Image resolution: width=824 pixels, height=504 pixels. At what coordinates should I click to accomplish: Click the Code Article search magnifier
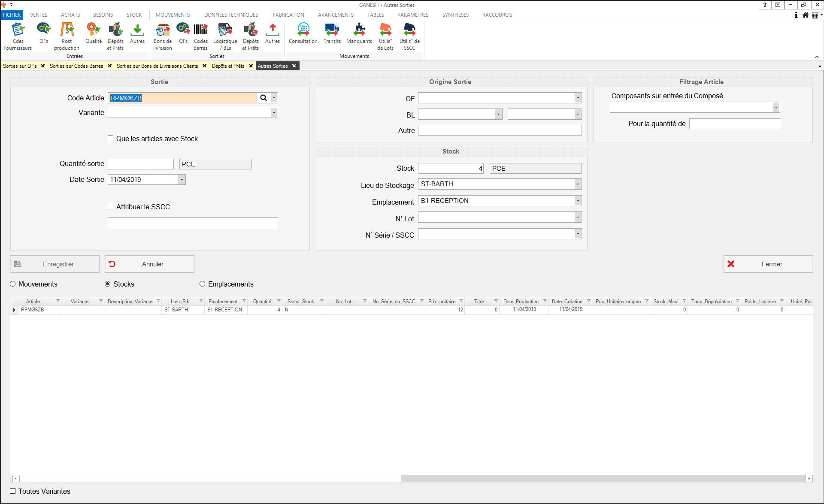(x=264, y=98)
